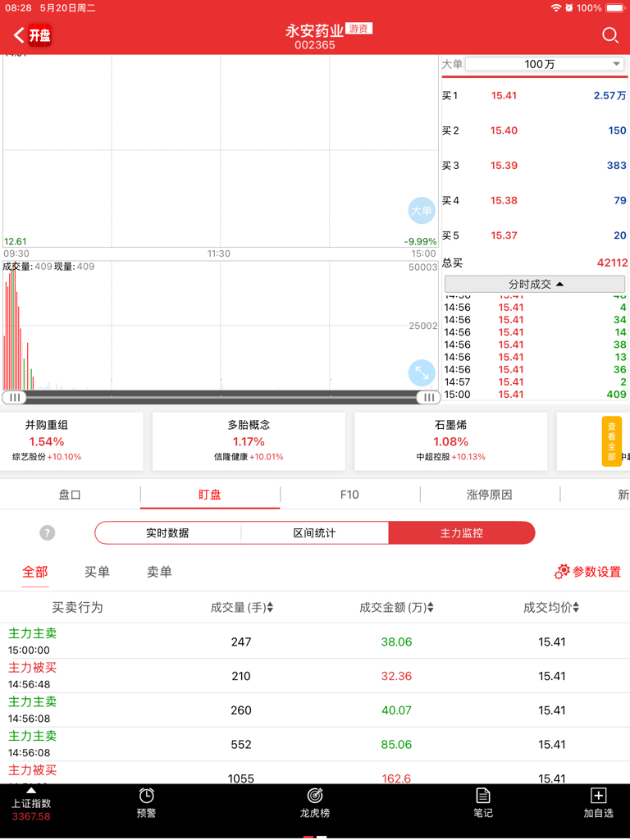Tap 查看全部 yellow button

coord(612,441)
